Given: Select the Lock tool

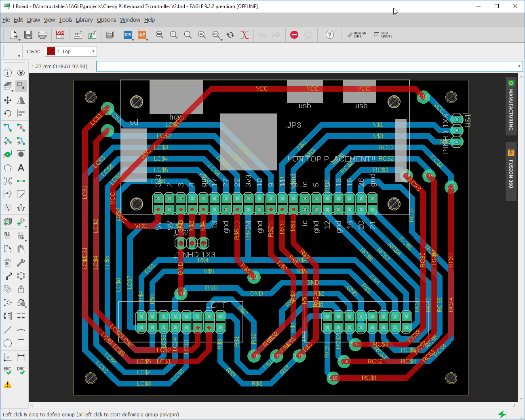Looking at the screenshot, I should coord(21,289).
